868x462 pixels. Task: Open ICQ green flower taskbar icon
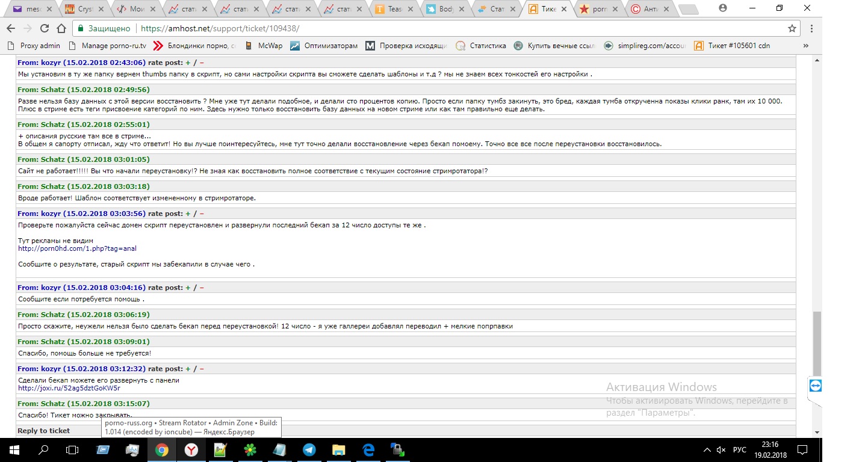click(250, 449)
